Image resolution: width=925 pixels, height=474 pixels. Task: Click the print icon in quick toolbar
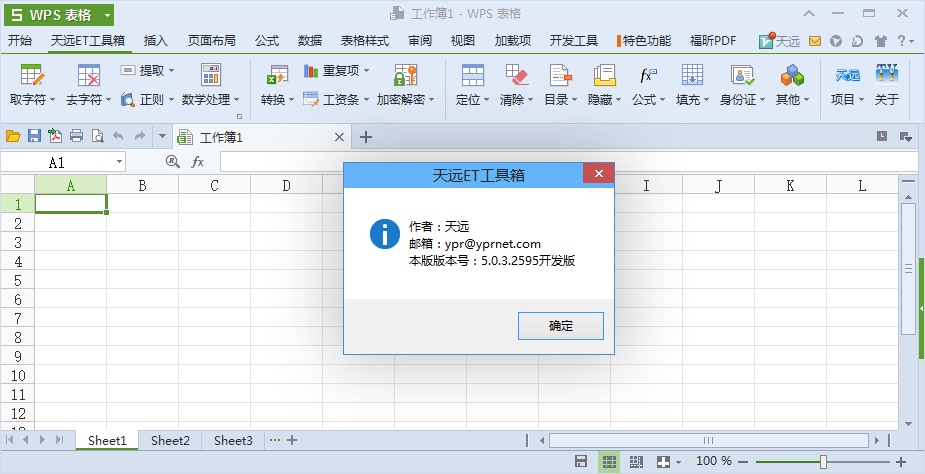click(x=76, y=136)
